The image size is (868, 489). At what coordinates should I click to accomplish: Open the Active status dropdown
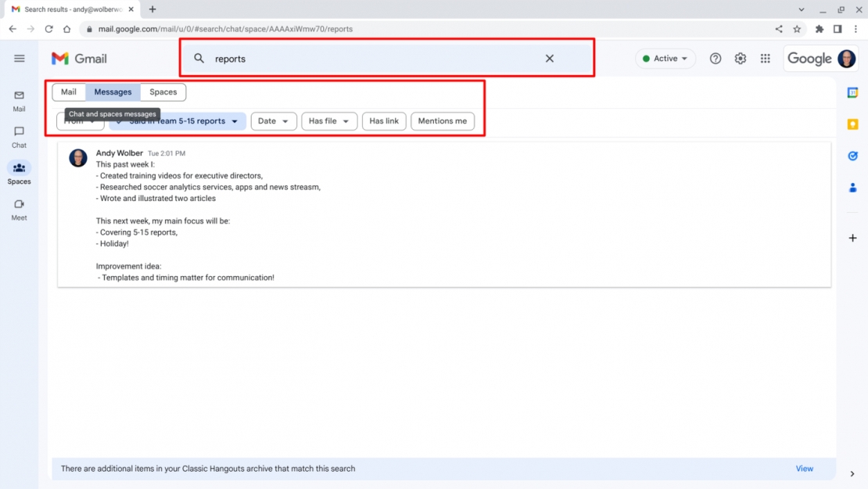coord(665,58)
